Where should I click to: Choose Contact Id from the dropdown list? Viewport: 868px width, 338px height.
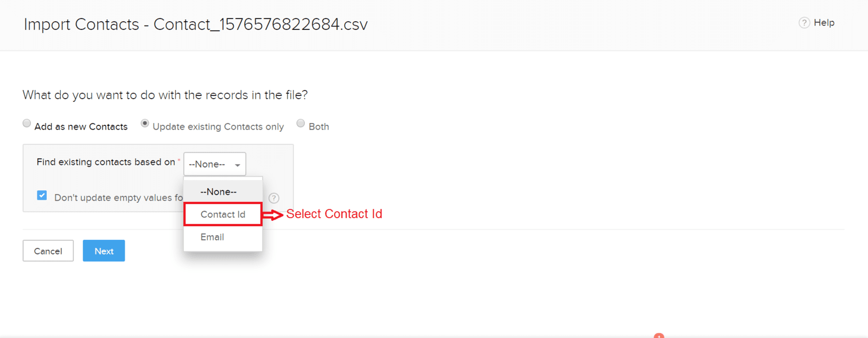[223, 214]
